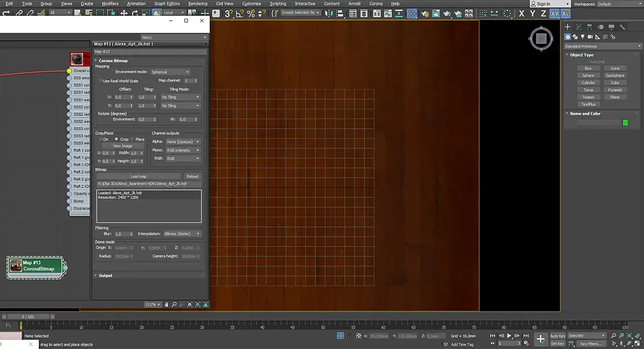Select the Lights category icon
644x349 pixels.
583,37
